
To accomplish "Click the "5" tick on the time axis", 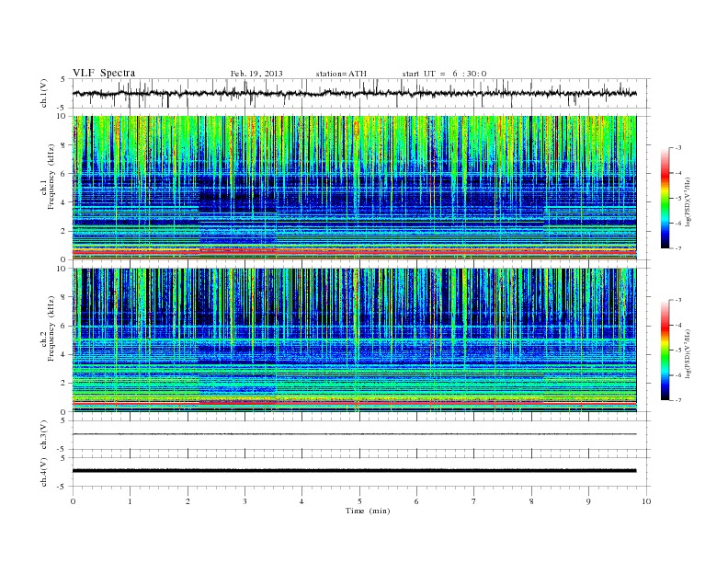I will 359,501.
